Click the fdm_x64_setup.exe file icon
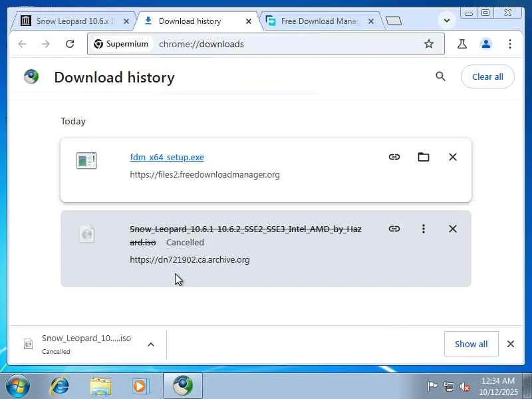532x399 pixels. (86, 160)
